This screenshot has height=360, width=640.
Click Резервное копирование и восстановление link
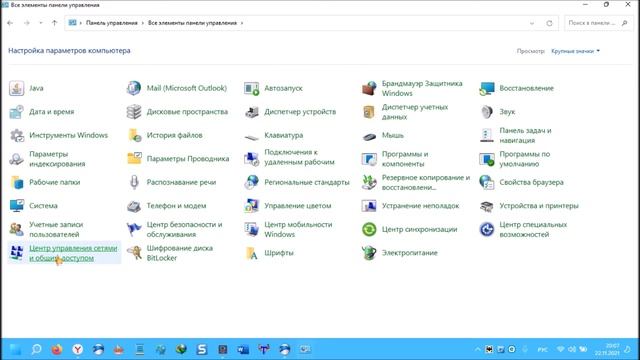click(x=426, y=182)
